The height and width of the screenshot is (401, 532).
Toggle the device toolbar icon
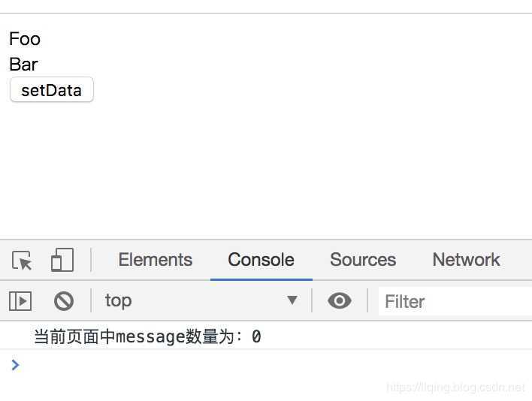62,260
